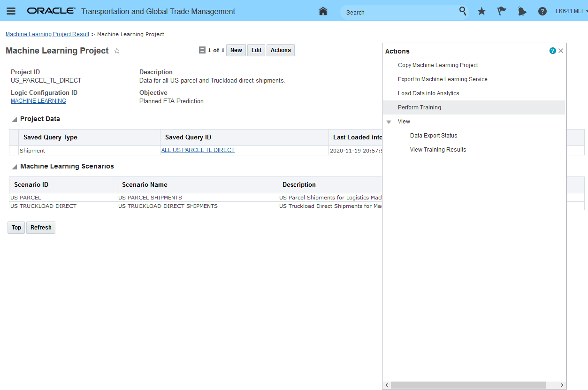
Task: Click the scenarios Description column header
Action: coord(330,185)
